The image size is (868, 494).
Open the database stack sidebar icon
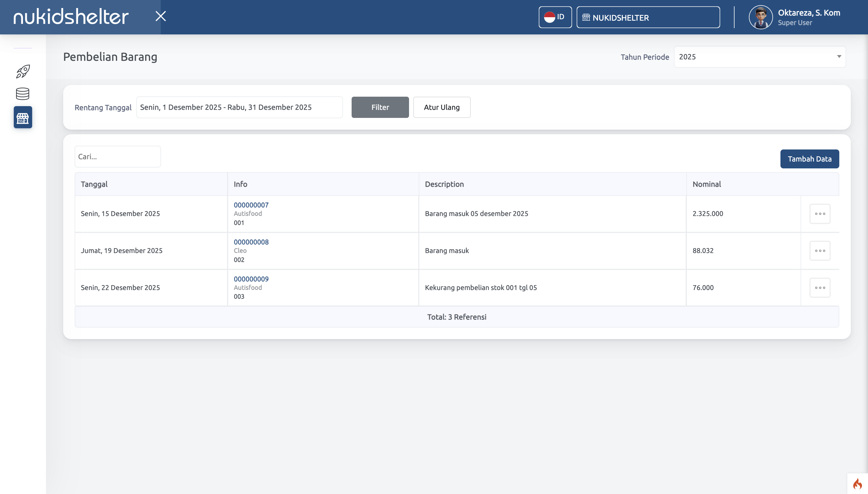coord(23,94)
